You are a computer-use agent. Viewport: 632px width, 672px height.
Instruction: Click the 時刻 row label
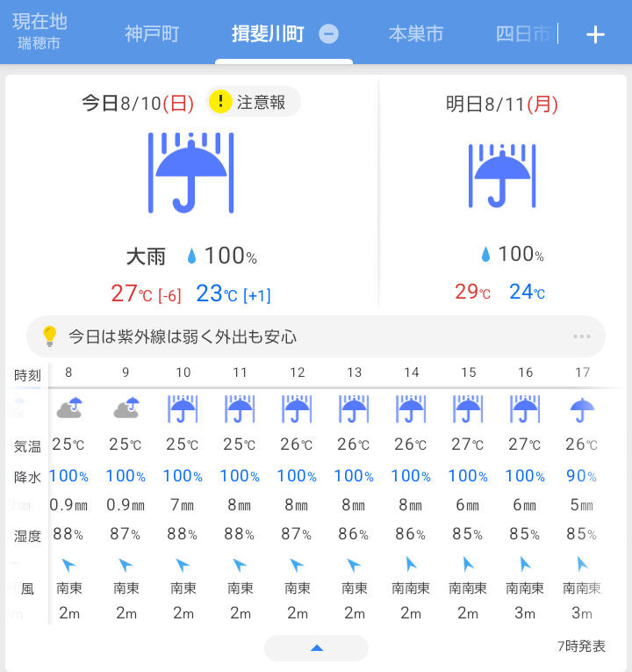tap(27, 375)
